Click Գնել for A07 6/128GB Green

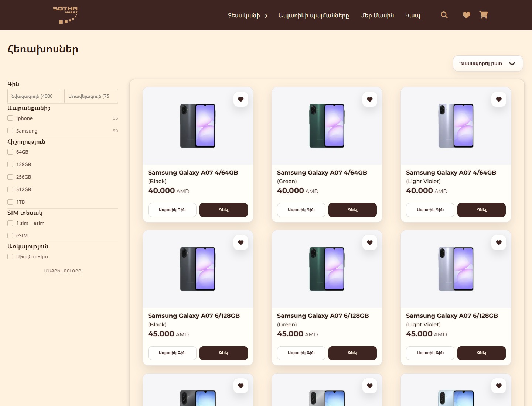[x=352, y=353]
